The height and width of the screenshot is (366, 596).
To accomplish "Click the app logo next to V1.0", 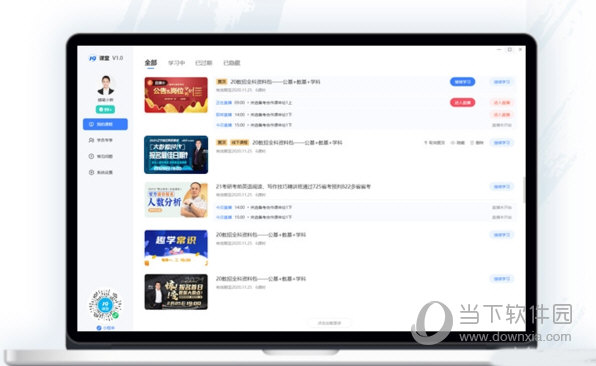I will click(93, 58).
